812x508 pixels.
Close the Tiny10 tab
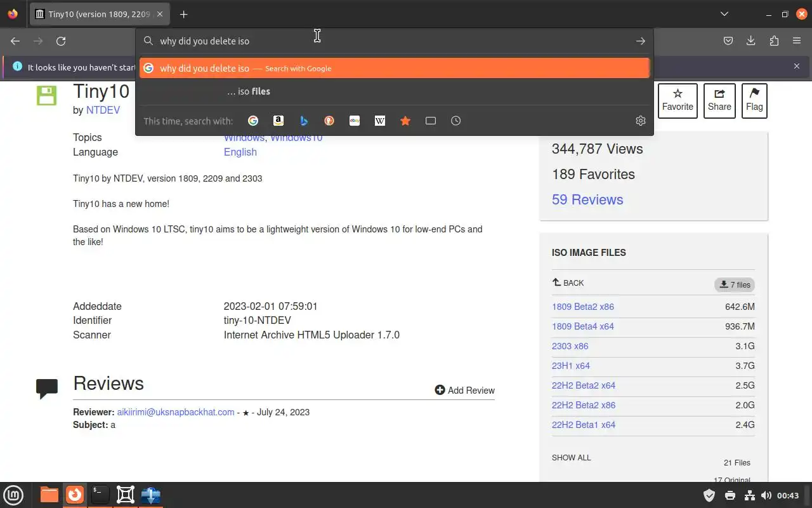tap(160, 14)
